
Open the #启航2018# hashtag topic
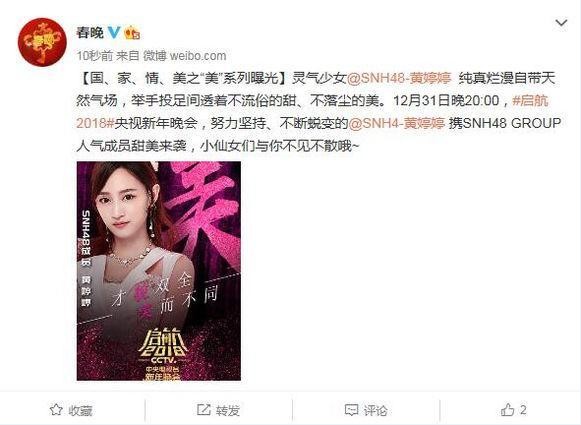click(x=530, y=100)
